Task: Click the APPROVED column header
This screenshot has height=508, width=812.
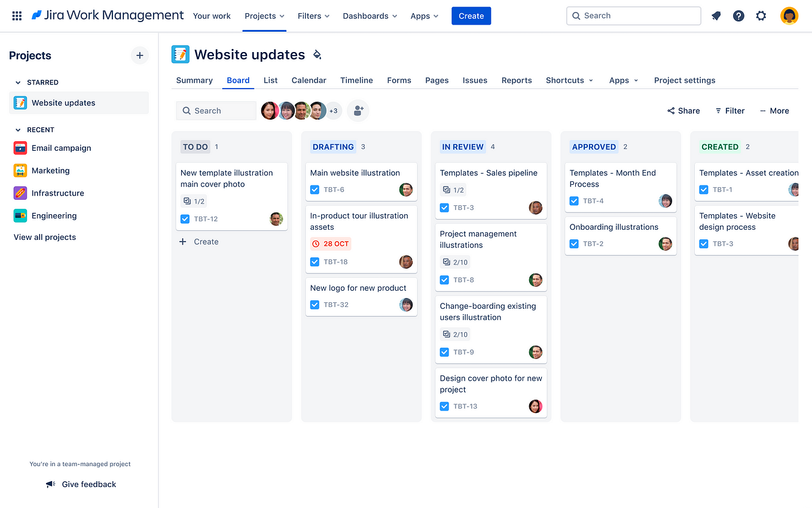Action: [594, 147]
